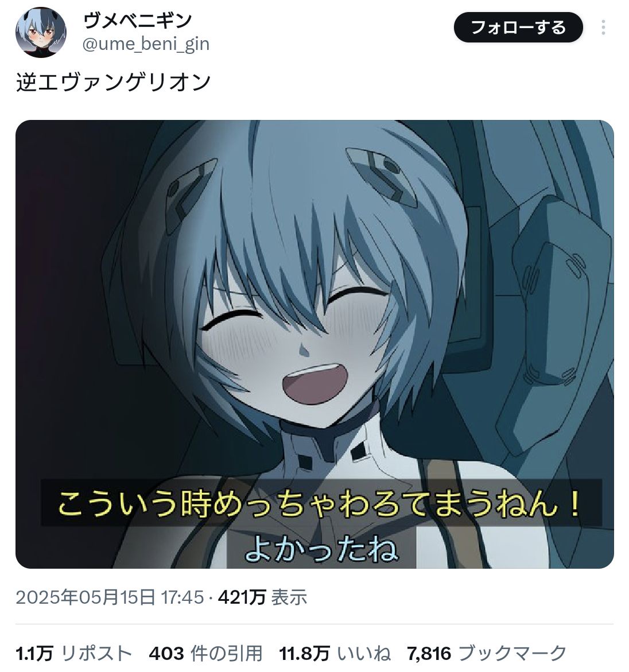This screenshot has width=629, height=672.
Task: Show who liked via 11.8万 いいね
Action: click(335, 654)
